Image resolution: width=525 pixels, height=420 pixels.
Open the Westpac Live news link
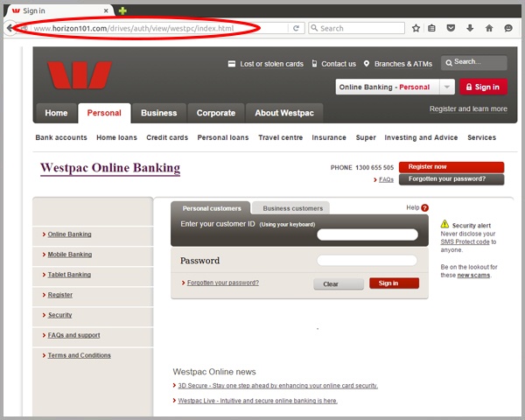pyautogui.click(x=258, y=401)
